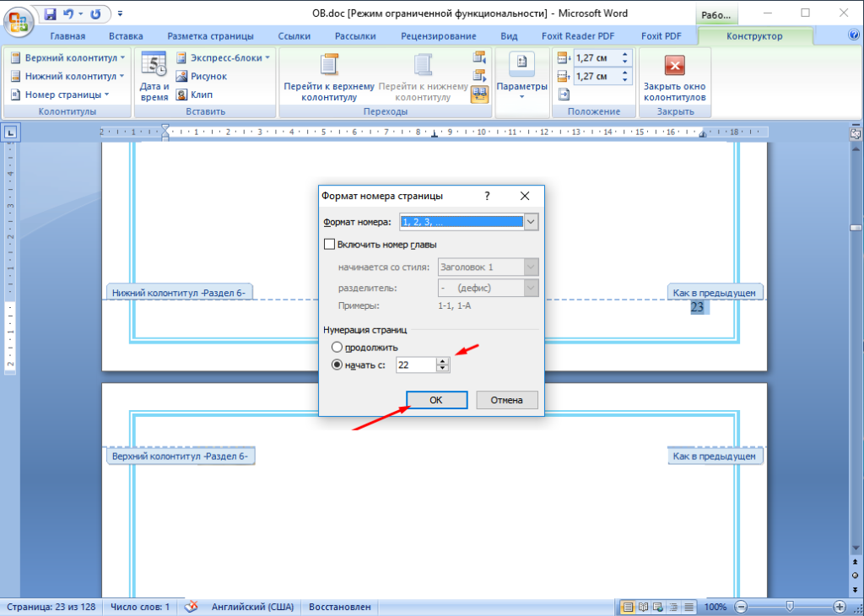864x616 pixels.
Task: Insert clip art with Клип
Action: pyautogui.click(x=195, y=95)
